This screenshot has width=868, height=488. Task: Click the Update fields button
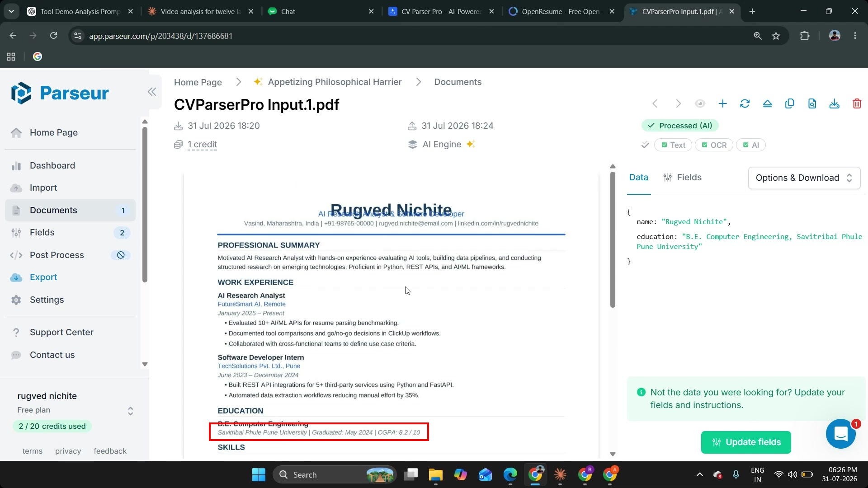[x=746, y=442]
